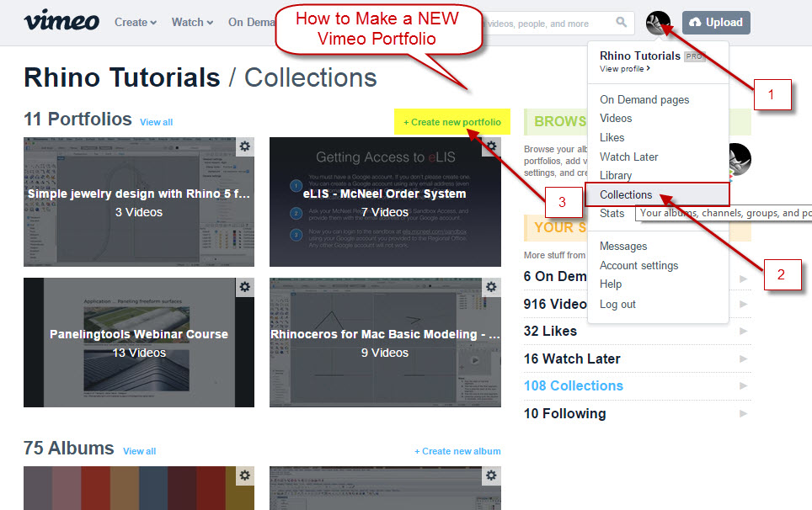Image resolution: width=812 pixels, height=510 pixels.
Task: Open the Watch dropdown menu
Action: click(193, 22)
